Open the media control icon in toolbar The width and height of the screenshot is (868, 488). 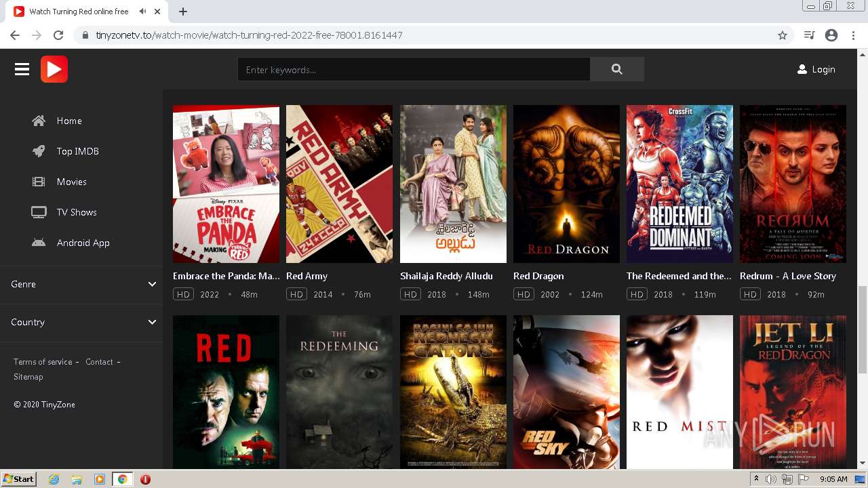[809, 35]
